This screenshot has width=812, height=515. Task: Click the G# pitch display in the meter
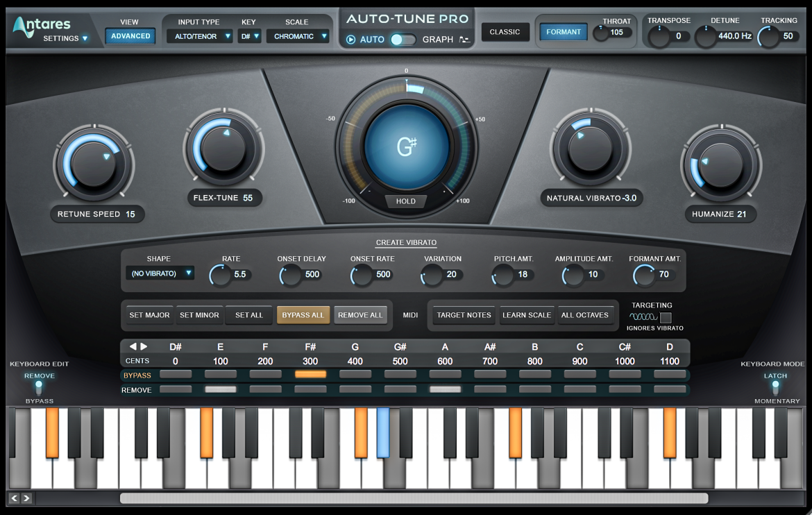(x=407, y=146)
